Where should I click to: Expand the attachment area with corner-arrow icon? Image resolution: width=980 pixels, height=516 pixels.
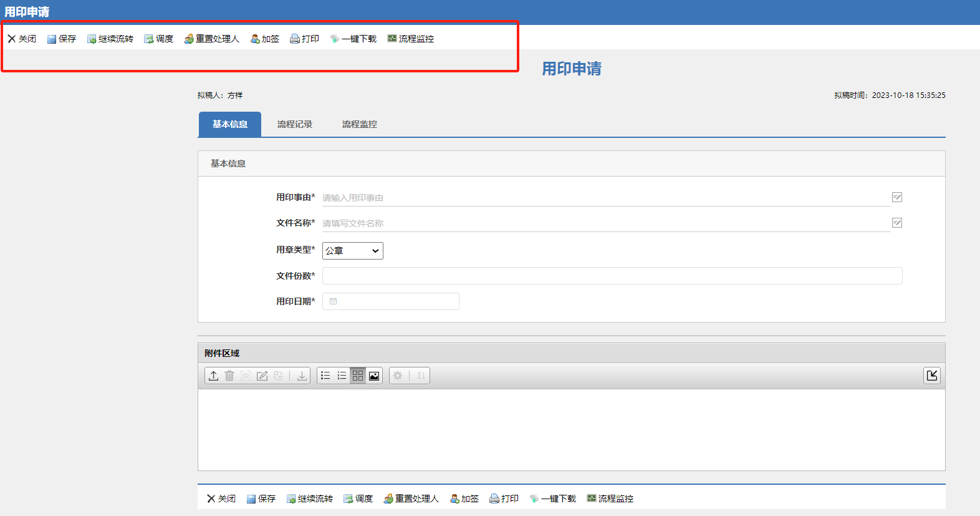coord(931,375)
